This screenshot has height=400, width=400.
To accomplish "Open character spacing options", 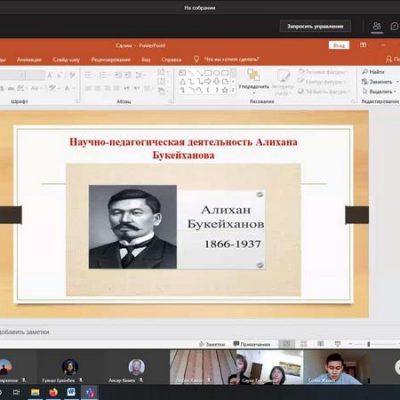I will tap(21, 89).
